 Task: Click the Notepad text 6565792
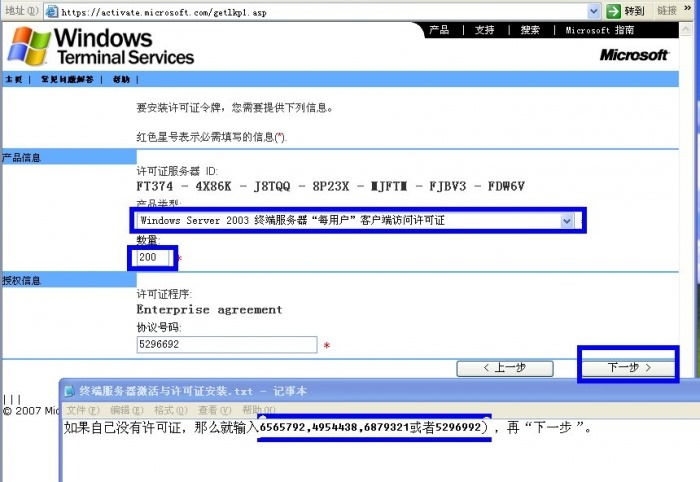tap(282, 427)
